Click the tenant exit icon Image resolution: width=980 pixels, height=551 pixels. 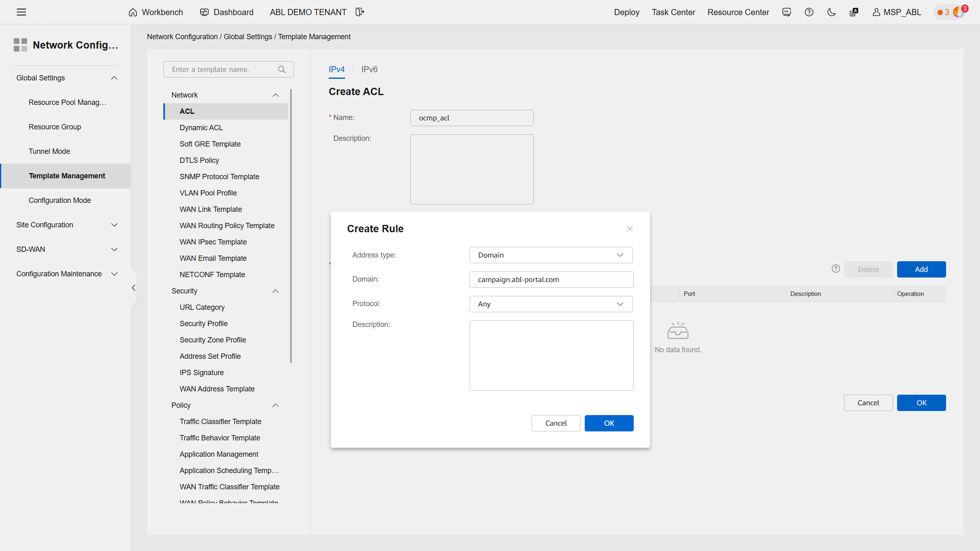pos(359,12)
